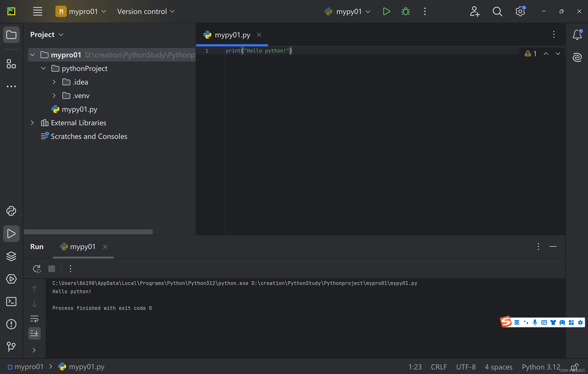This screenshot has width=588, height=374.
Task: Select the mypy01.py editor tab
Action: click(x=232, y=35)
